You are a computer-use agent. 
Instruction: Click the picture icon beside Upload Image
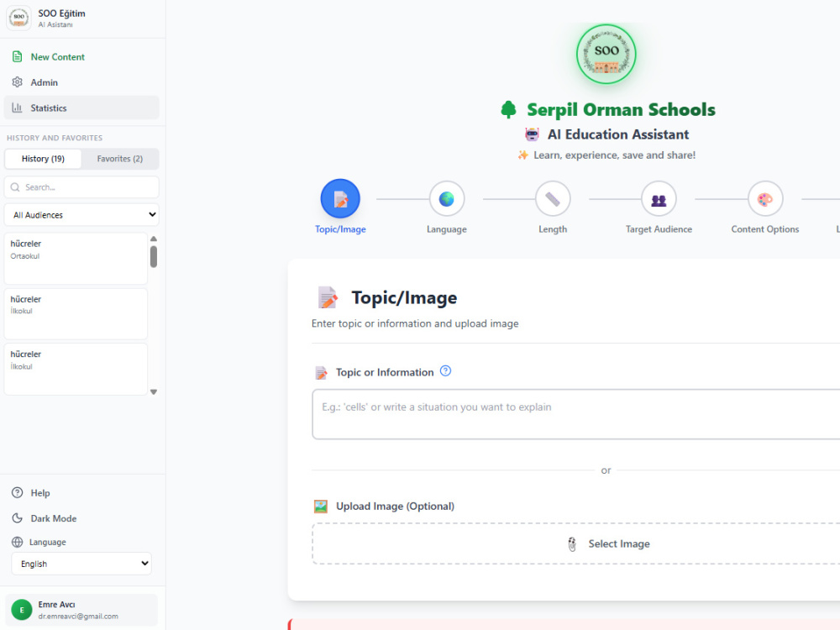click(x=320, y=507)
